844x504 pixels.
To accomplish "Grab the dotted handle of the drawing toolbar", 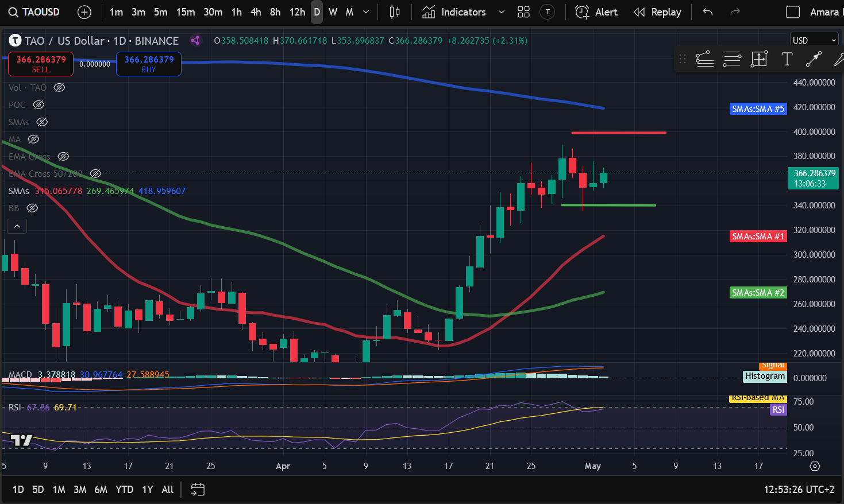I will click(x=683, y=59).
